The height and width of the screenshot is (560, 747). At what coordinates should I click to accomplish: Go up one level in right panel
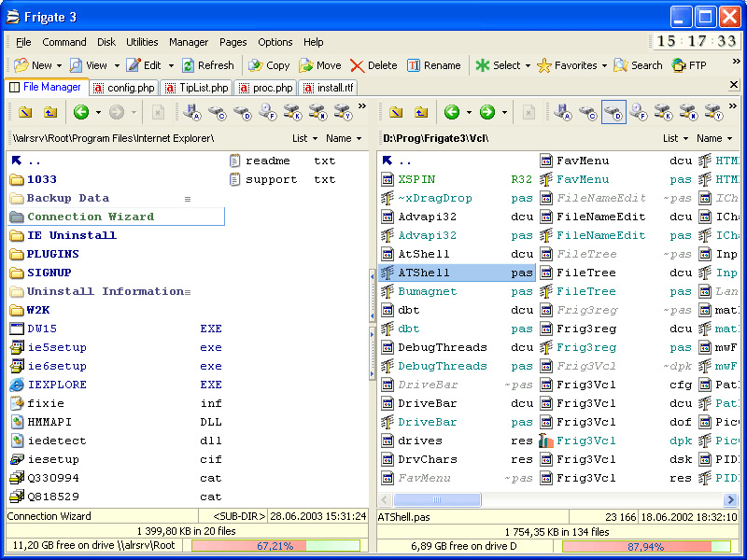point(421,112)
